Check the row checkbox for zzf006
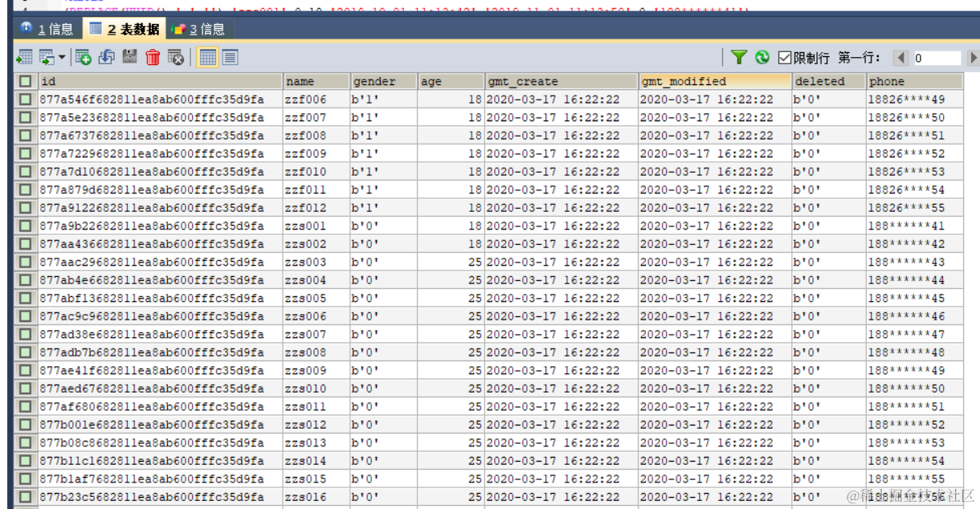The image size is (980, 509). (x=27, y=100)
